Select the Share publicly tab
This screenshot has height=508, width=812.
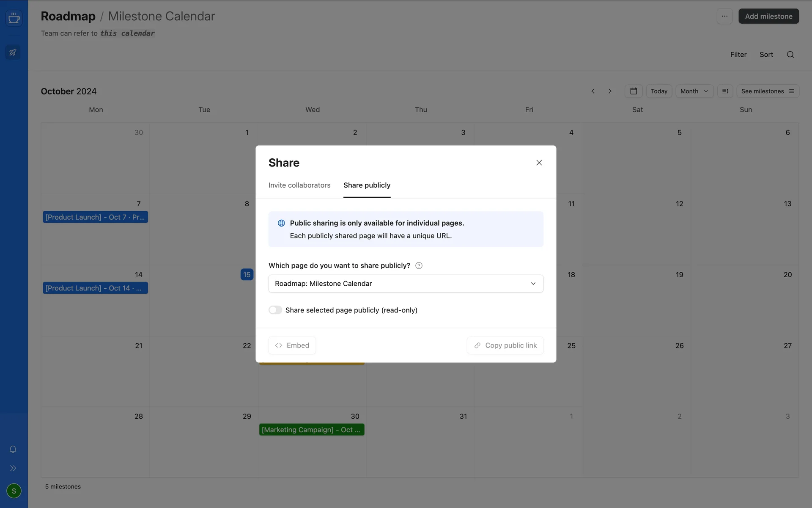[367, 185]
